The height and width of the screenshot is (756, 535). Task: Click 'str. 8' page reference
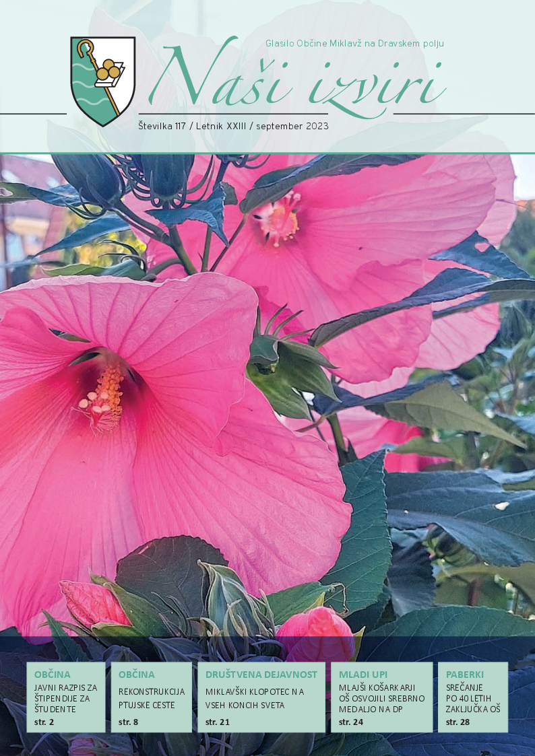click(128, 722)
